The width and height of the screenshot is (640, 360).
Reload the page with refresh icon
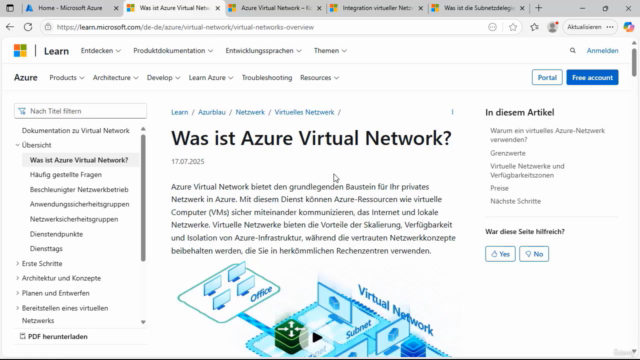[28, 27]
